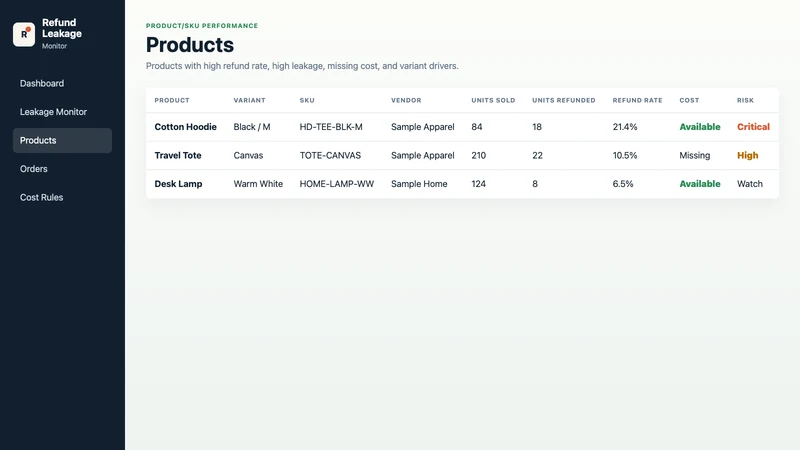Go to Leakage Monitor in sidebar
Screen dimensions: 800x450
pos(62,112)
